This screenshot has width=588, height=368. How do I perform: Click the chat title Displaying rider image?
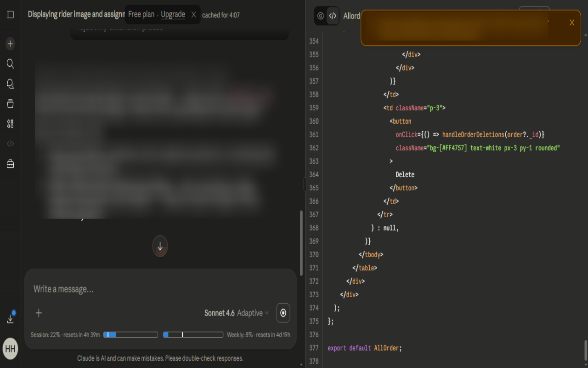tap(76, 14)
